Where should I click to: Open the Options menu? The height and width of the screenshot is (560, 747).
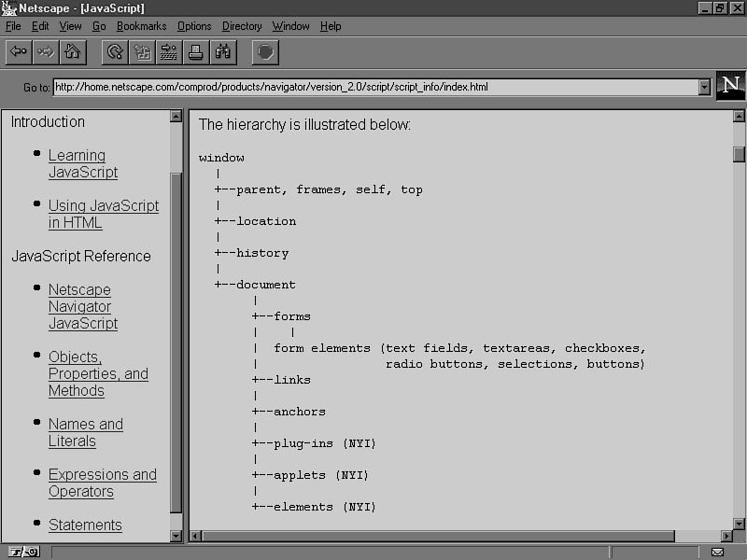194,26
